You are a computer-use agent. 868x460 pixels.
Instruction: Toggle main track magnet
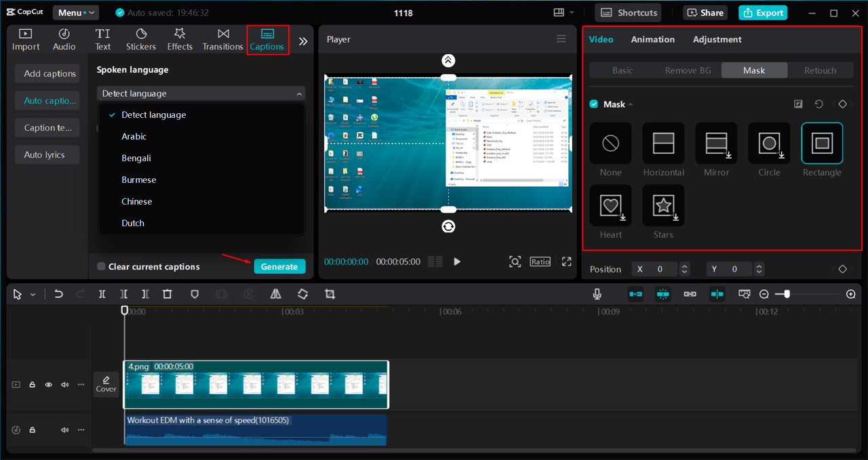(x=635, y=294)
